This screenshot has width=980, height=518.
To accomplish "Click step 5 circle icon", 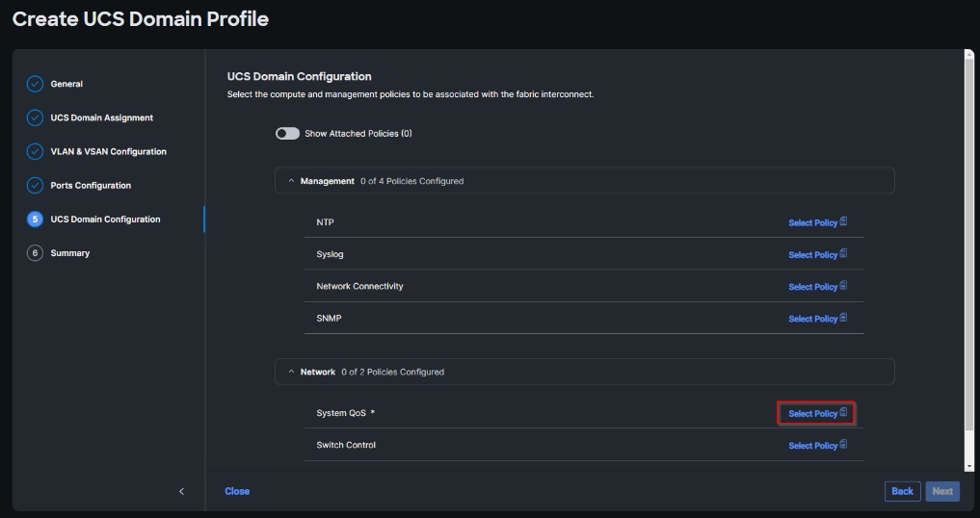I will [35, 219].
